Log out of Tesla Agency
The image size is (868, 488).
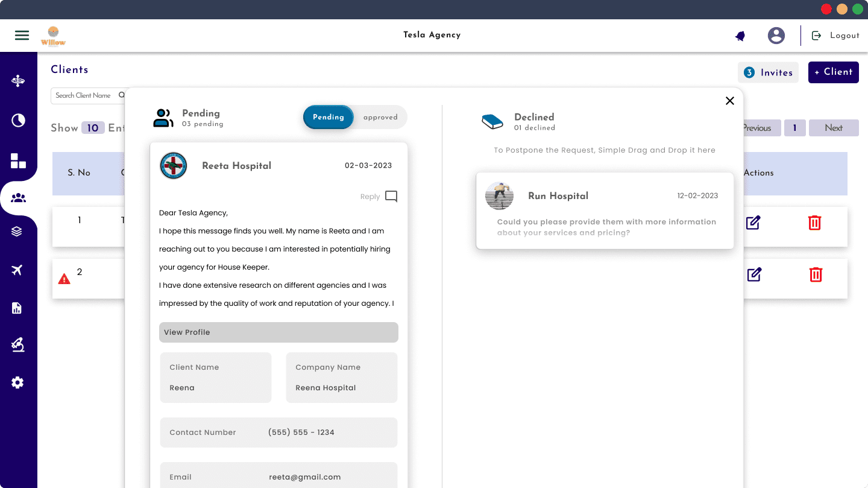point(835,36)
